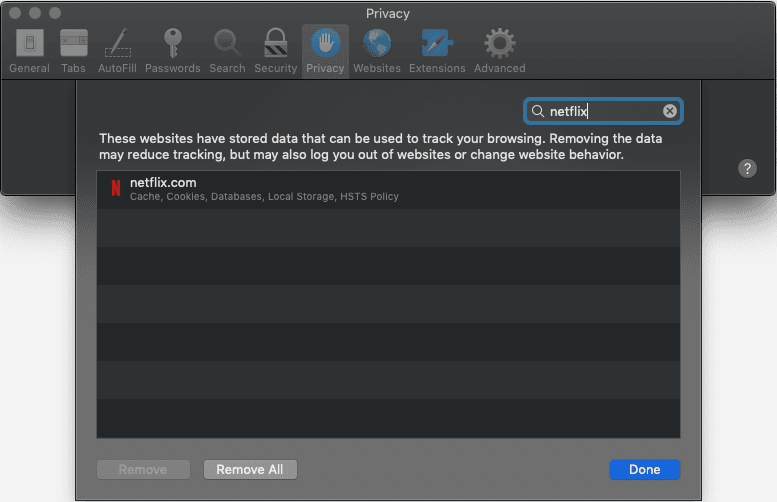This screenshot has width=777, height=502.
Task: Select the Privacy hand icon tab
Action: 325,52
